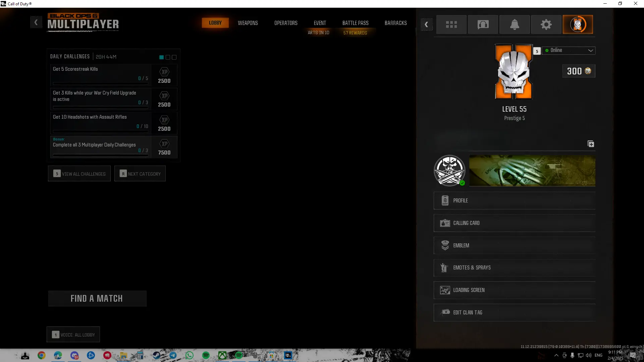Open the grid menu icon
This screenshot has width=644, height=362.
pos(451,24)
